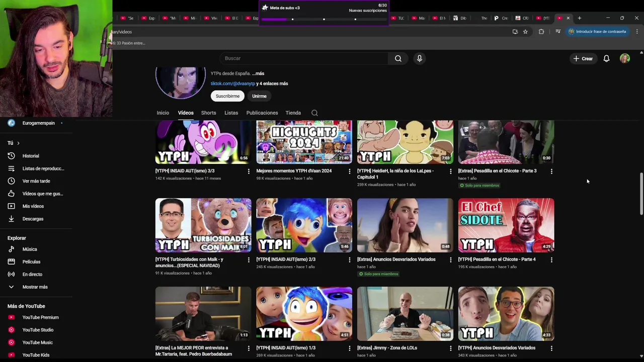644x362 pixels.
Task: Open YouTube notifications bell
Action: 606,58
